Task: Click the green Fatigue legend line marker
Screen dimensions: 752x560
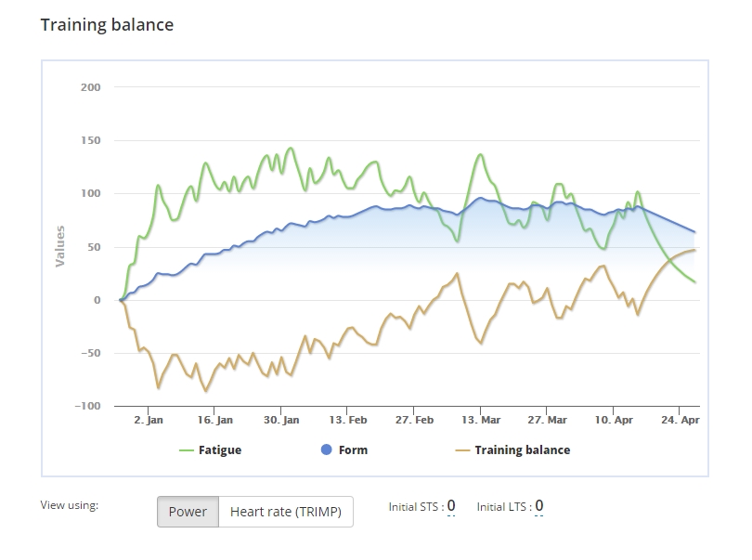Action: pos(186,450)
